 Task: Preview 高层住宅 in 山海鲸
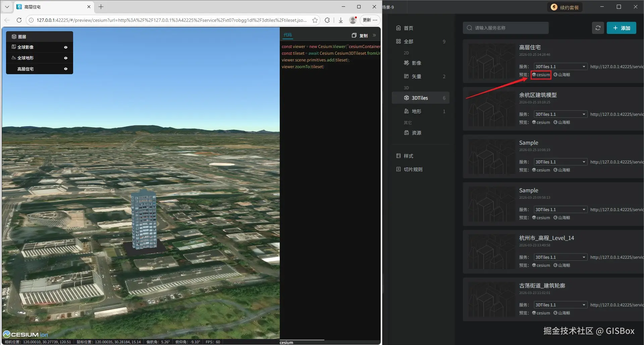click(x=562, y=75)
